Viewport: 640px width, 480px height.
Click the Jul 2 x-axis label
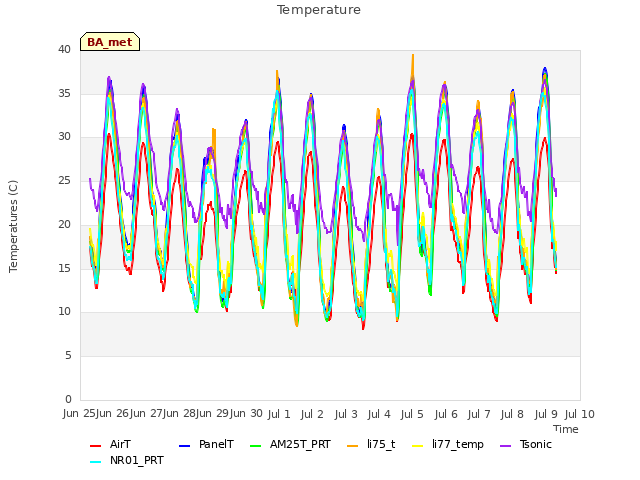[x=312, y=414]
